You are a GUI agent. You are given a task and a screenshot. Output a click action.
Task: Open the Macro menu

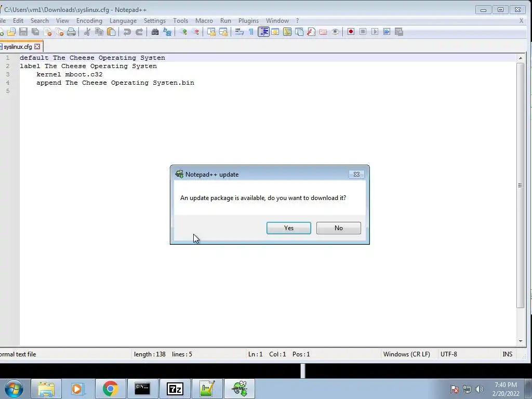point(204,21)
